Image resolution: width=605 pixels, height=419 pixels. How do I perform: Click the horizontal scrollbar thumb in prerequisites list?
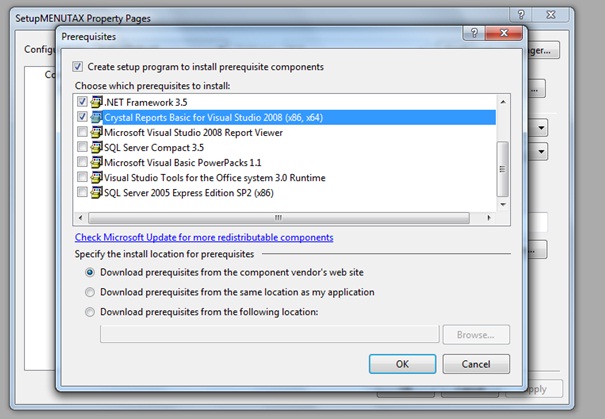tap(279, 218)
